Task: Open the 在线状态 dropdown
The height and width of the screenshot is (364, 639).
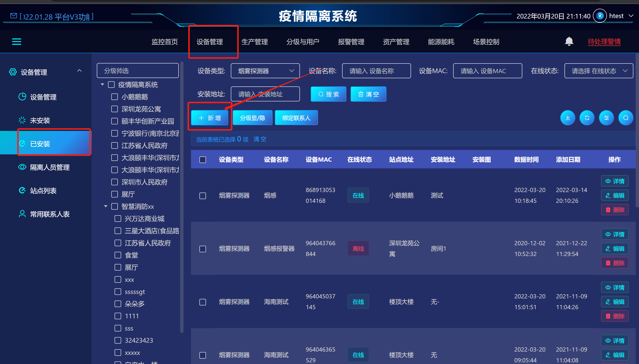Action: [x=598, y=71]
